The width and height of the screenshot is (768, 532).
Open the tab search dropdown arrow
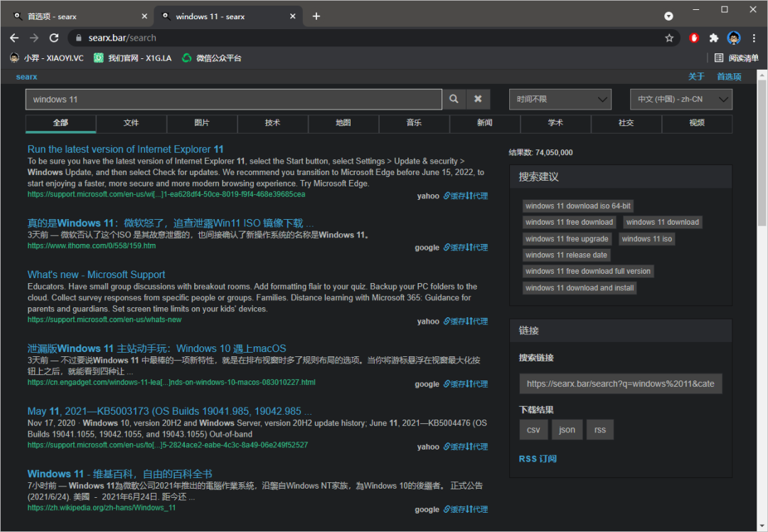[668, 16]
